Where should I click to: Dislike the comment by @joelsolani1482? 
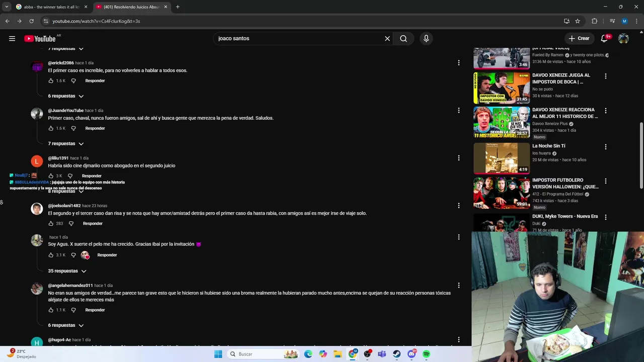click(71, 224)
